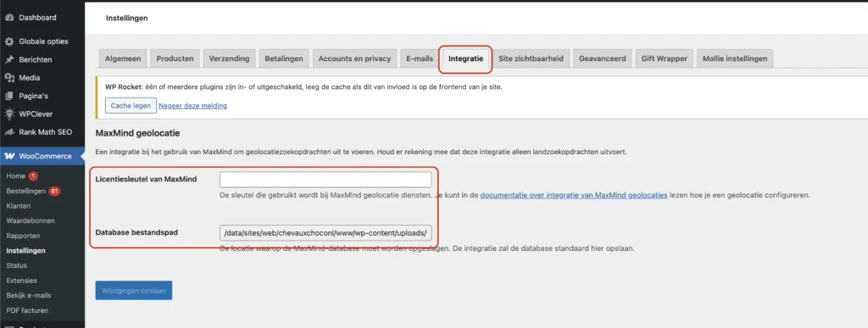Open Extensies submenu item
Image resolution: width=868 pixels, height=328 pixels.
[21, 281]
